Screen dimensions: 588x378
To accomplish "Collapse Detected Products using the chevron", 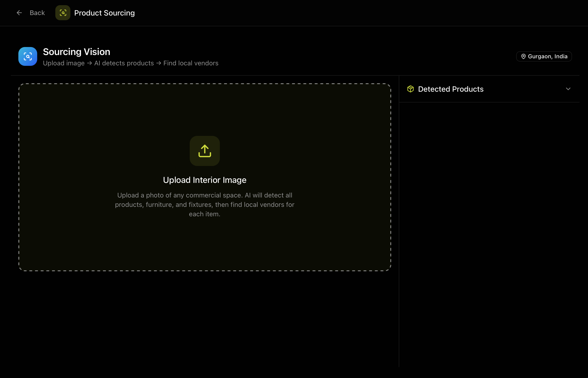I will pyautogui.click(x=568, y=89).
